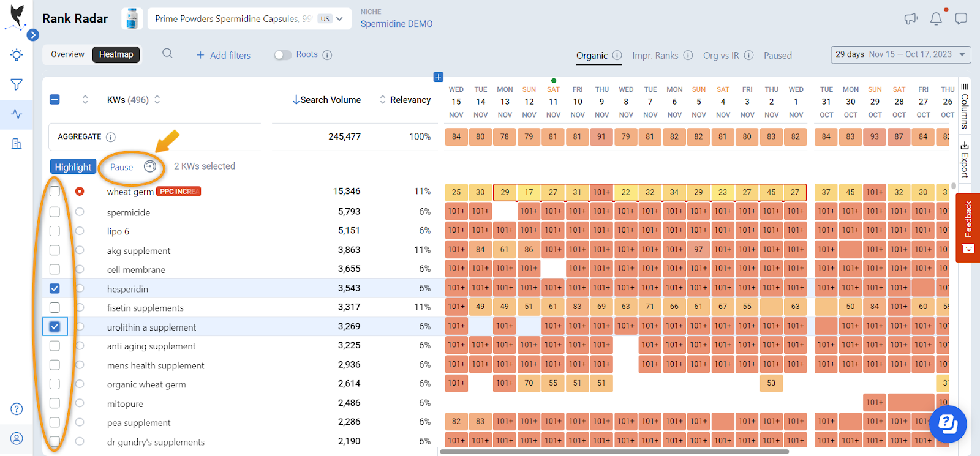
Task: Select the lipo 6 radio button
Action: point(80,231)
